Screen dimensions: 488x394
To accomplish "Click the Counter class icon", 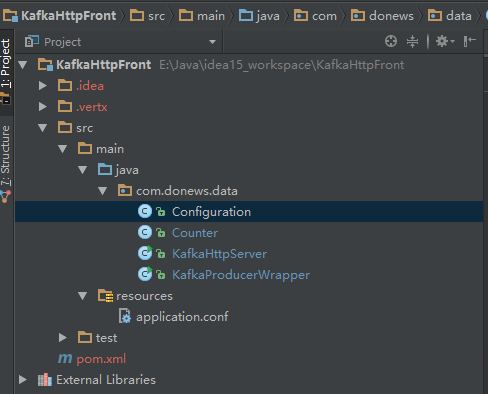I will [x=145, y=233].
